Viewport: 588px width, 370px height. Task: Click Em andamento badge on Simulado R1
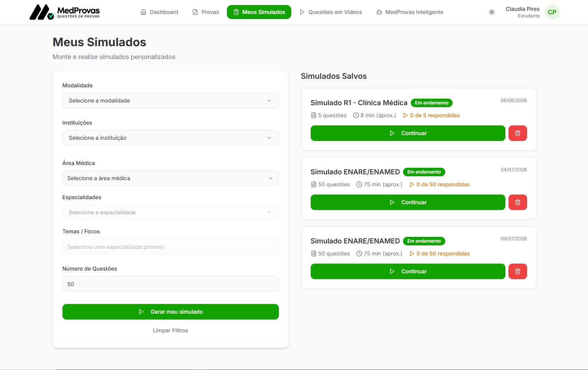[x=432, y=103]
